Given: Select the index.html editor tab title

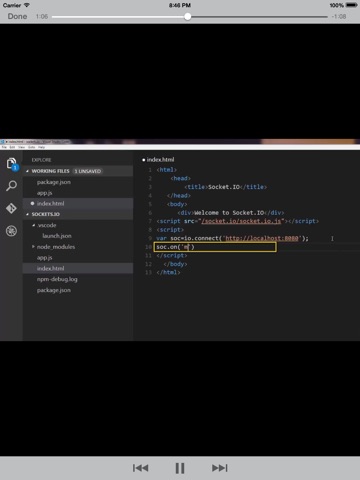Looking at the screenshot, I should (160, 160).
